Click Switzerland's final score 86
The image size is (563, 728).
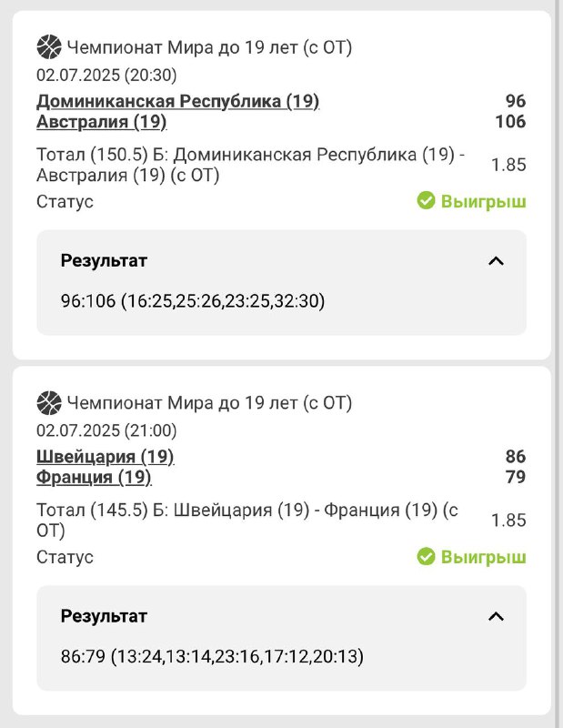coord(516,456)
